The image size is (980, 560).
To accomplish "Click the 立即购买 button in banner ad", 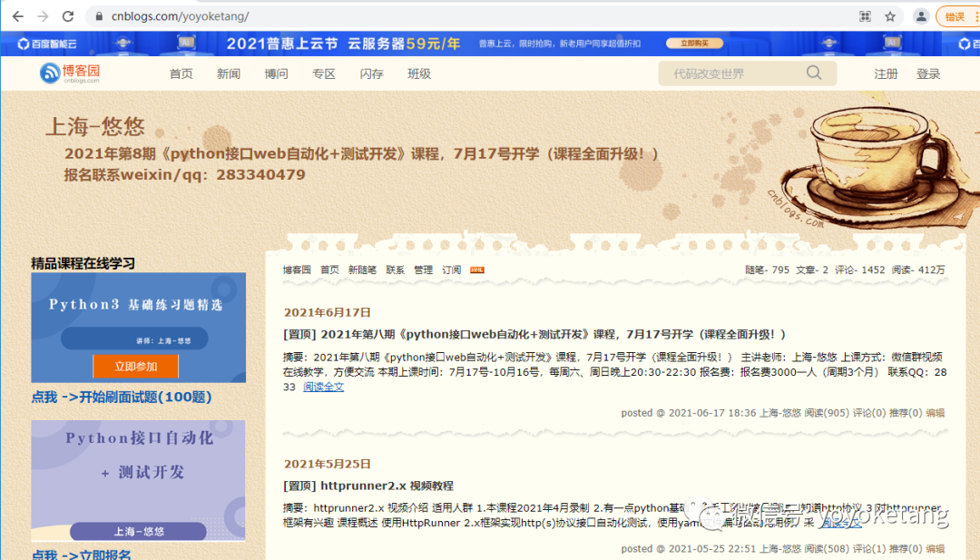I will [694, 44].
